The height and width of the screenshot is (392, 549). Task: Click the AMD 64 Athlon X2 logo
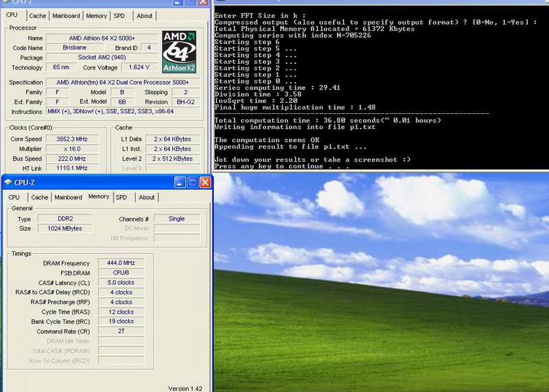(x=179, y=52)
